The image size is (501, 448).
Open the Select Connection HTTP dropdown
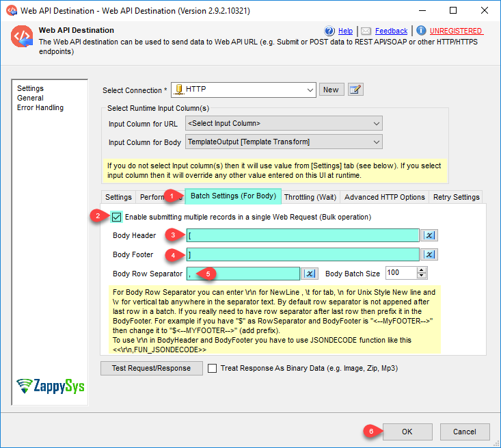pos(309,90)
